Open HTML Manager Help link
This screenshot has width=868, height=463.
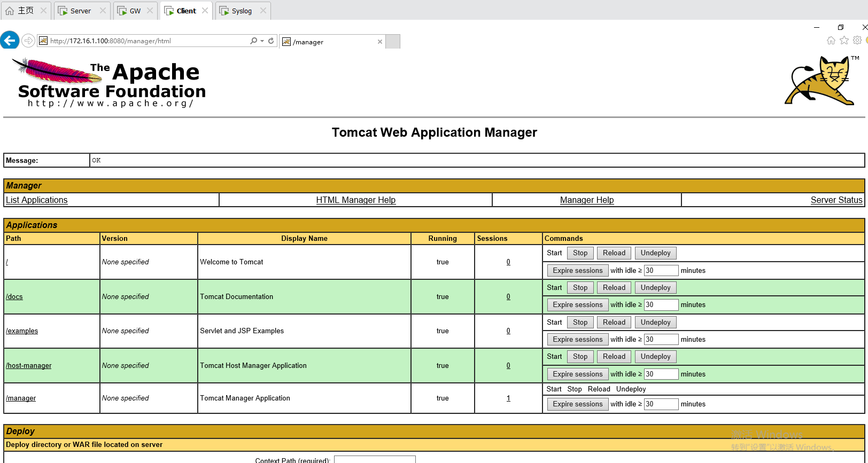[x=356, y=200]
